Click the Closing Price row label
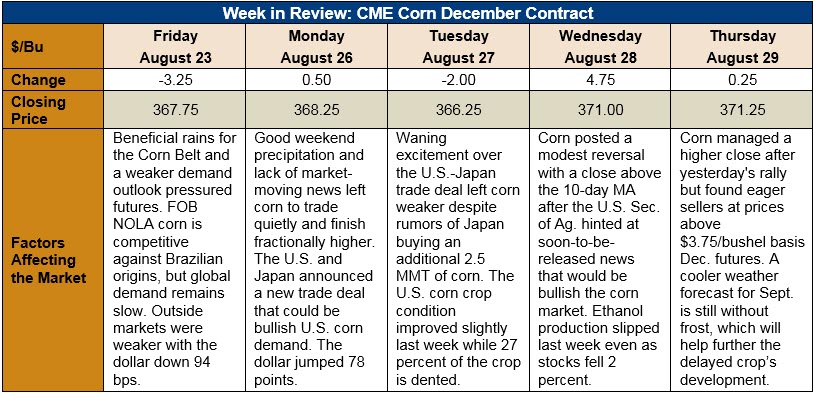814x393 pixels. (52, 110)
